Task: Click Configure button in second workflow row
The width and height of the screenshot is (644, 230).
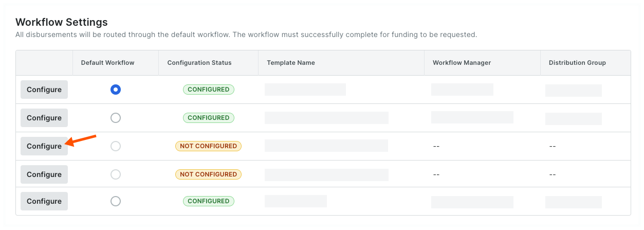Action: (x=44, y=118)
